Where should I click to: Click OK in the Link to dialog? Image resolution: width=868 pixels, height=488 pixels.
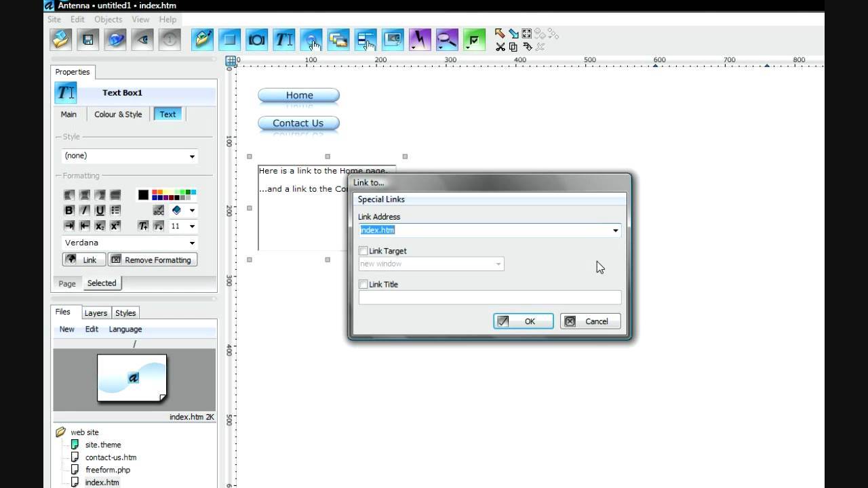point(523,321)
